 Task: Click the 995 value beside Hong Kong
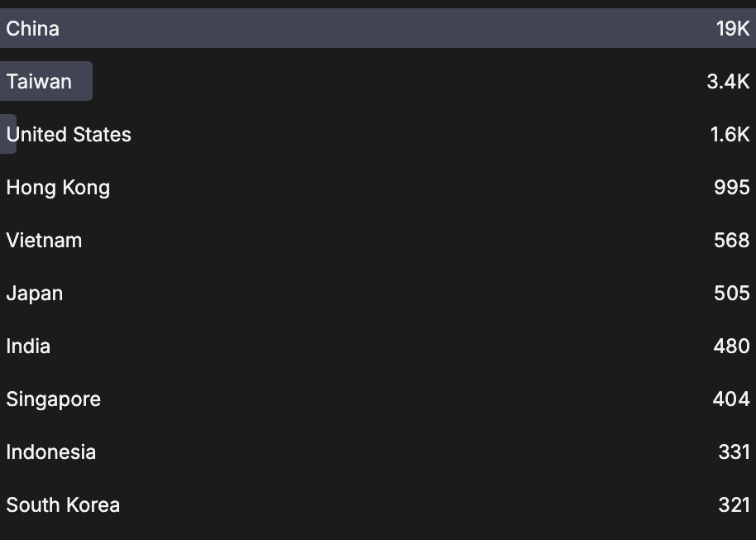click(731, 188)
